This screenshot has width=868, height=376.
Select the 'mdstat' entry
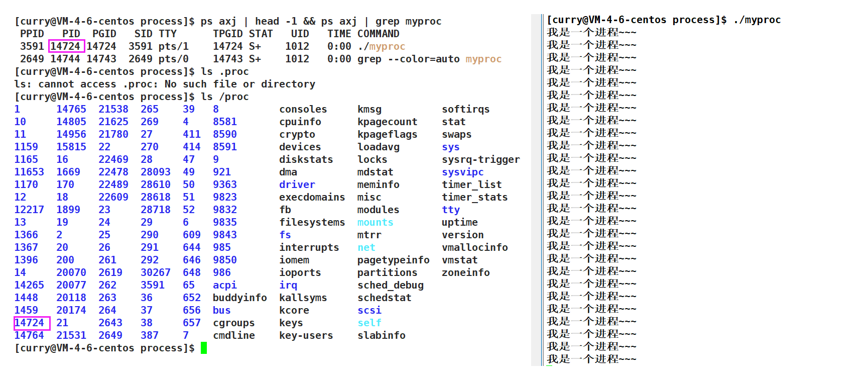pos(375,172)
